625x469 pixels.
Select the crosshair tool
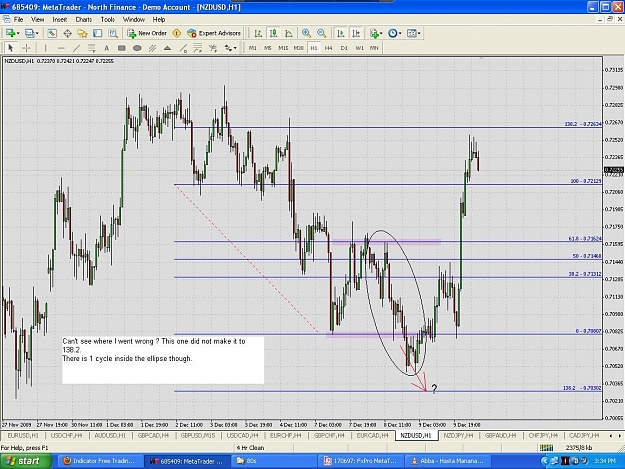point(26,48)
